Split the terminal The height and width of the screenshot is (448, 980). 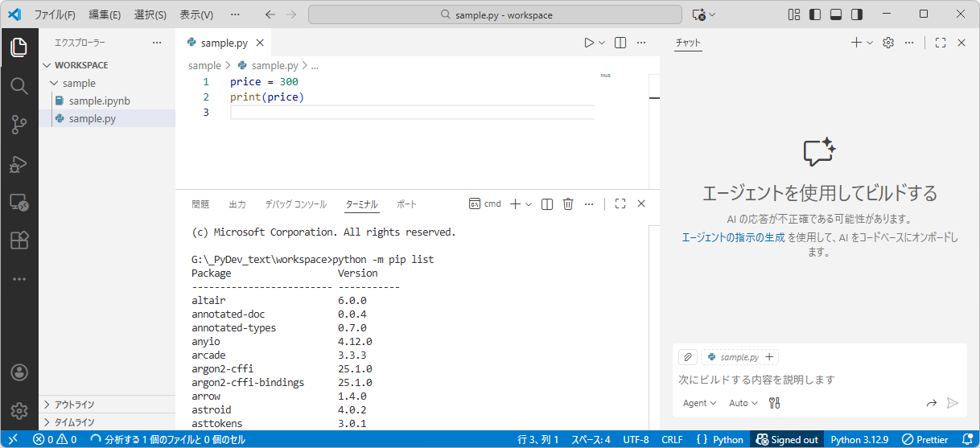point(547,204)
